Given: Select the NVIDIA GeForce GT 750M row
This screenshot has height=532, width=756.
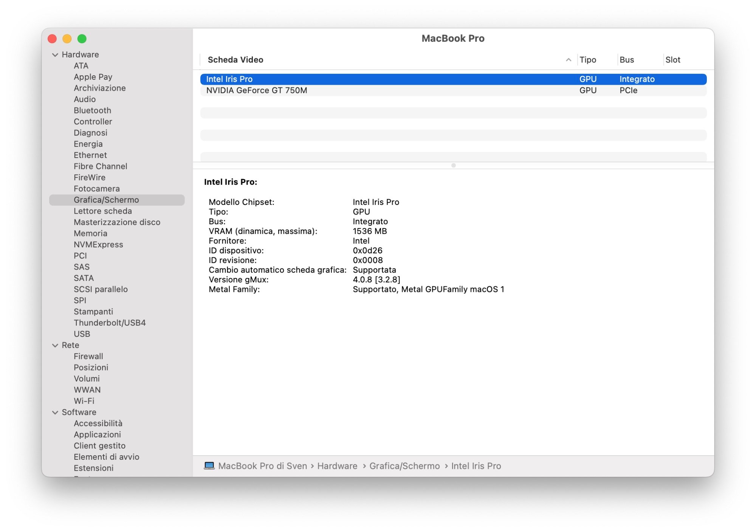Looking at the screenshot, I should (x=257, y=90).
